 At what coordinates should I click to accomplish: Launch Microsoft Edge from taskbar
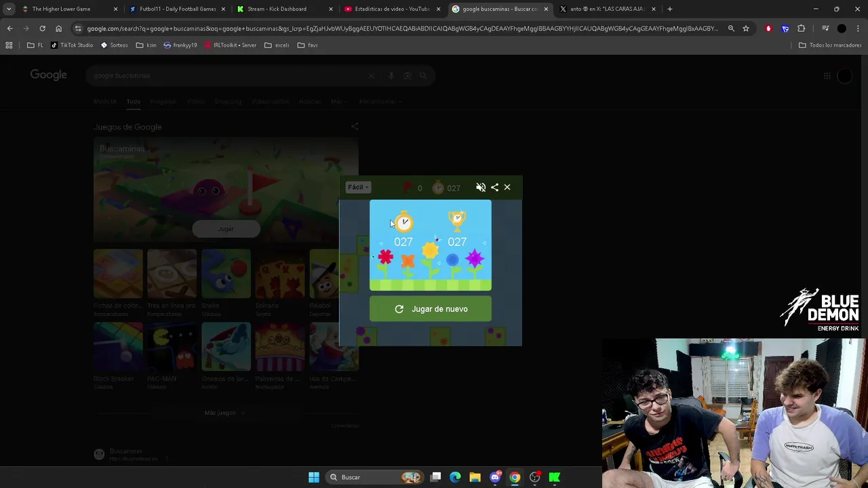tap(455, 477)
